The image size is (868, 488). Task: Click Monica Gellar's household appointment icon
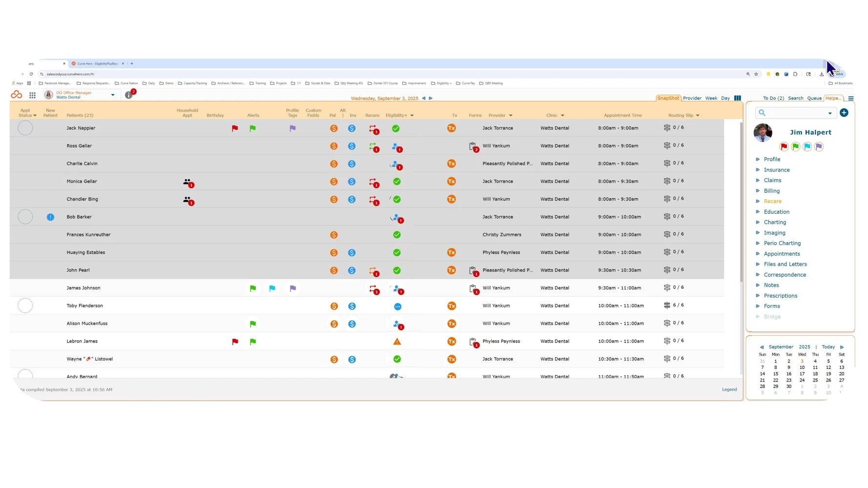coord(188,183)
